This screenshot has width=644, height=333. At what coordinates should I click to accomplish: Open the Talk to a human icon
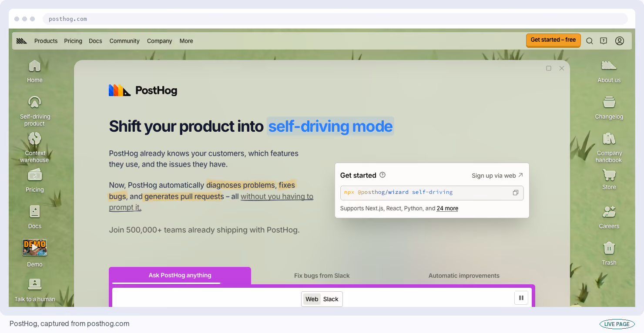35,284
